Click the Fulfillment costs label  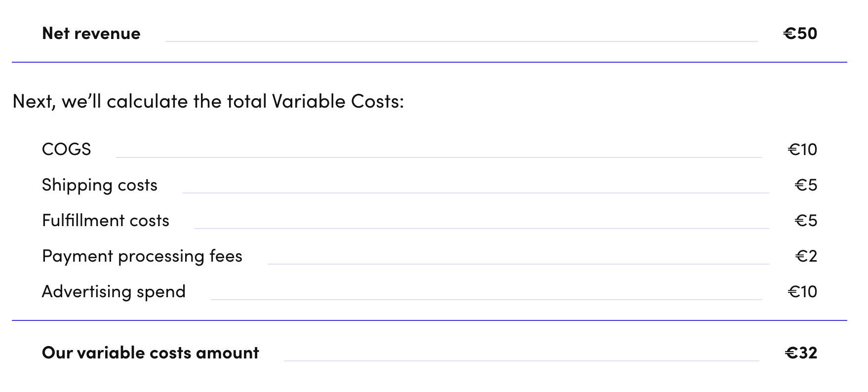point(106,221)
